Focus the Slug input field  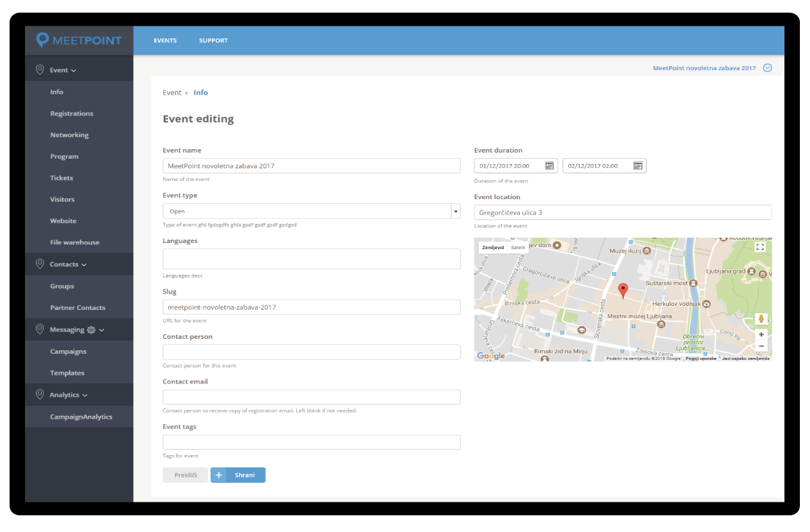tap(312, 307)
